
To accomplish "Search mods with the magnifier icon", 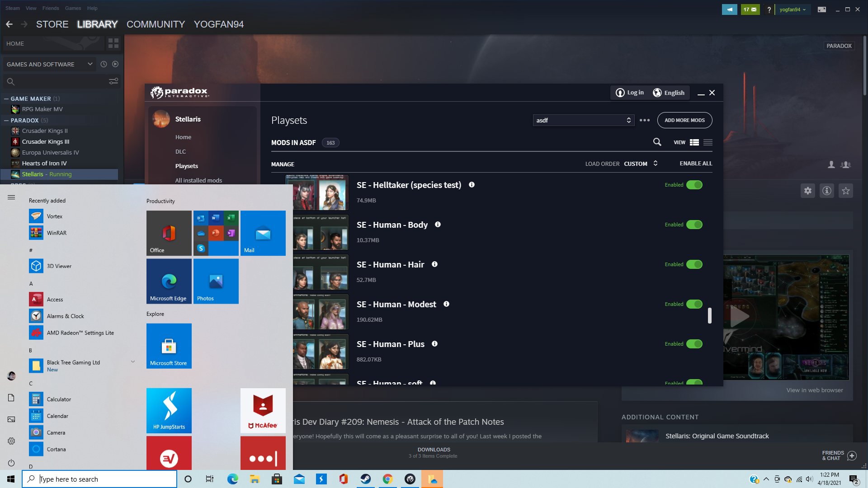I will click(x=657, y=142).
